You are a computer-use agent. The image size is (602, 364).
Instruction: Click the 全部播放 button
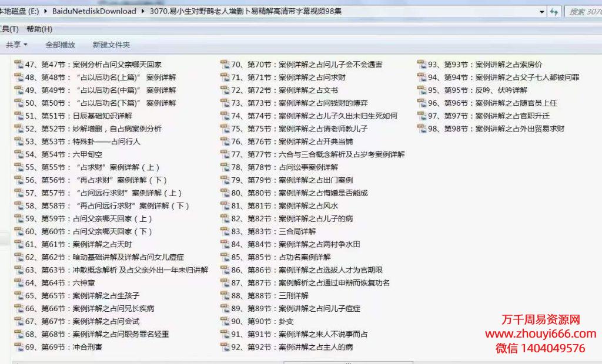(60, 45)
